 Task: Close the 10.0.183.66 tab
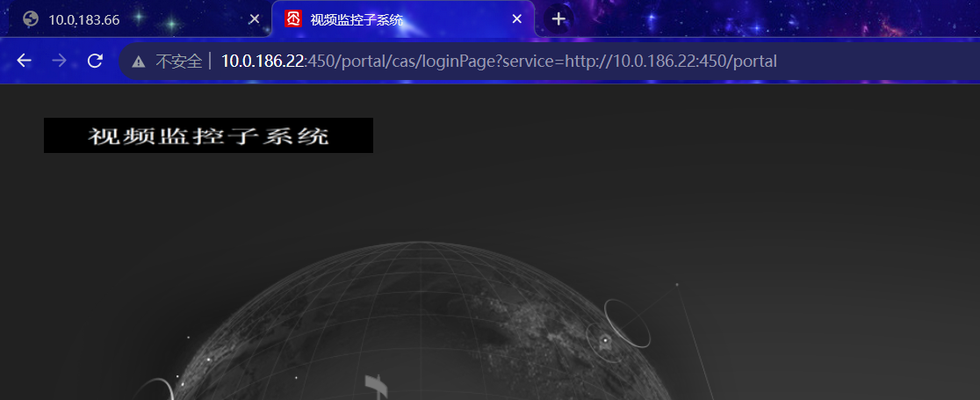click(255, 19)
